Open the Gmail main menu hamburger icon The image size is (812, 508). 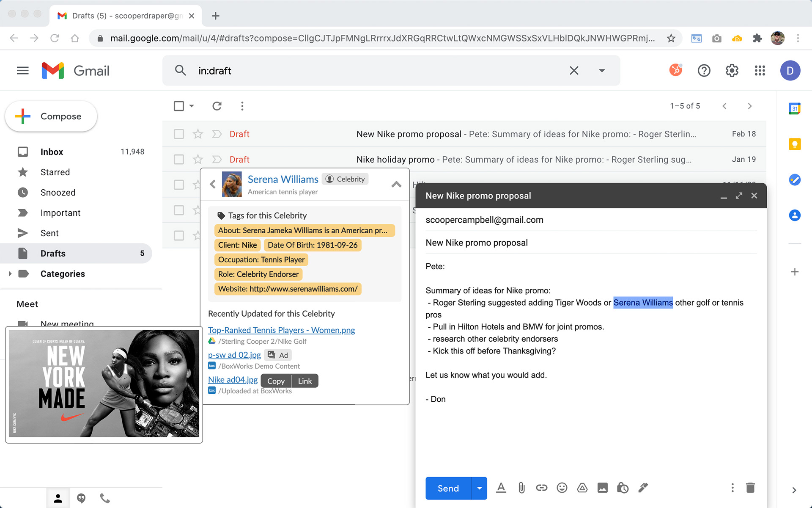(x=23, y=71)
